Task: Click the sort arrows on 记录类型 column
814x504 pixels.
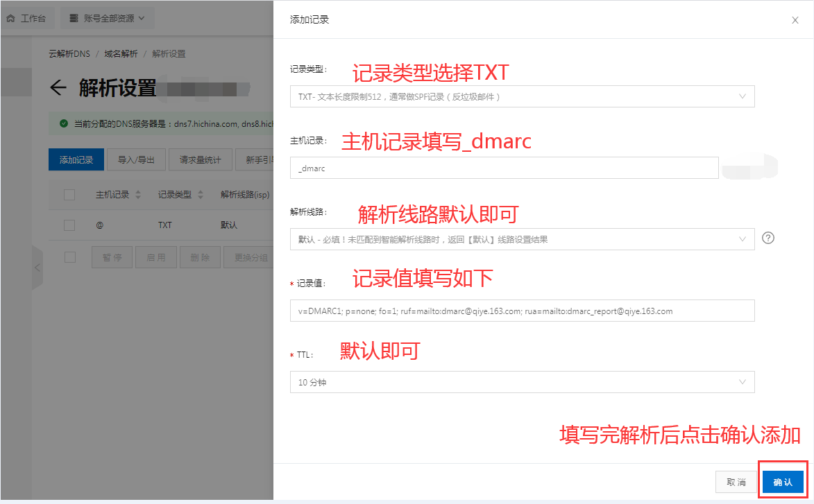Action: 200,195
